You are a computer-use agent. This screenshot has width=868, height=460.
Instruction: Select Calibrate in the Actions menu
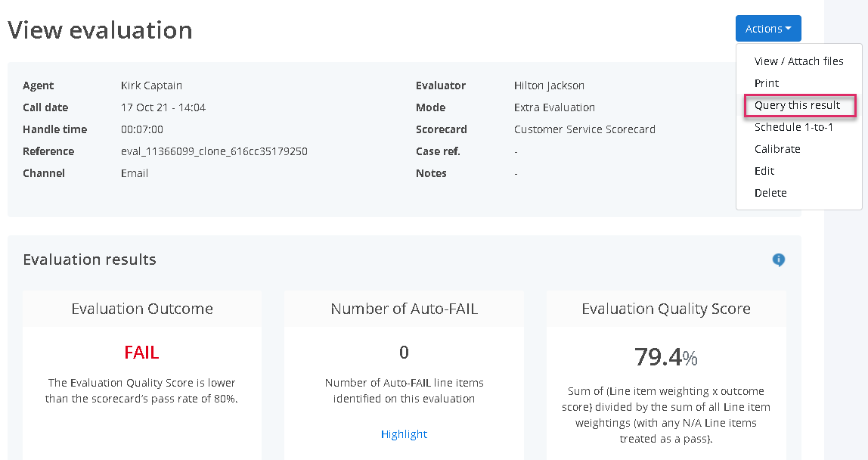coord(777,149)
